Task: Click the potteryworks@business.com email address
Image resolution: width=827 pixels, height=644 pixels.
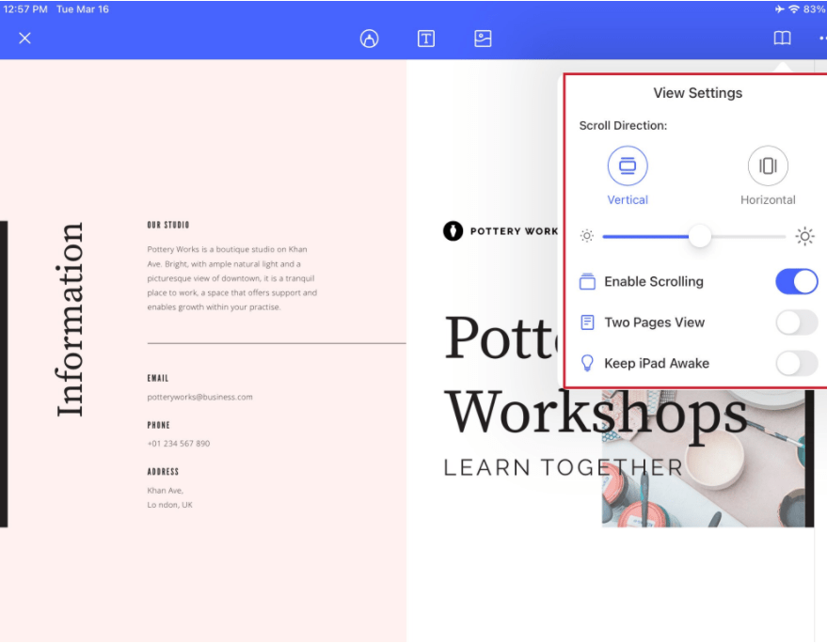Action: [199, 397]
